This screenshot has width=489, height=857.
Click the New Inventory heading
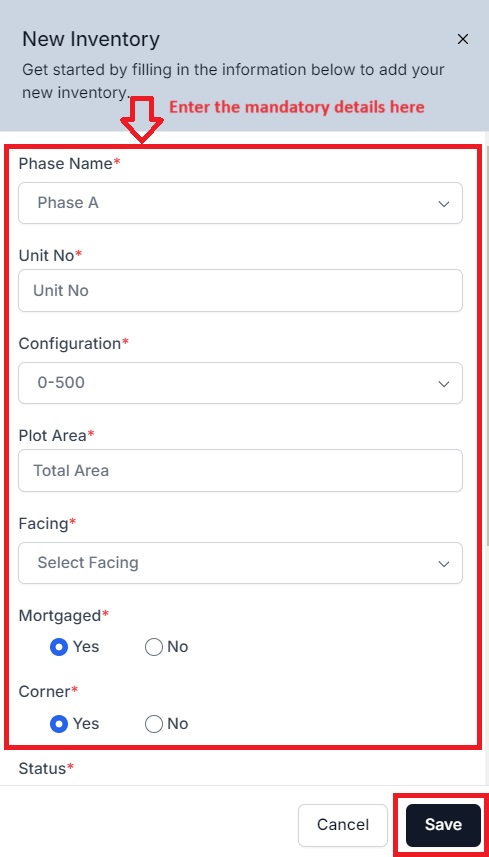[x=91, y=39]
